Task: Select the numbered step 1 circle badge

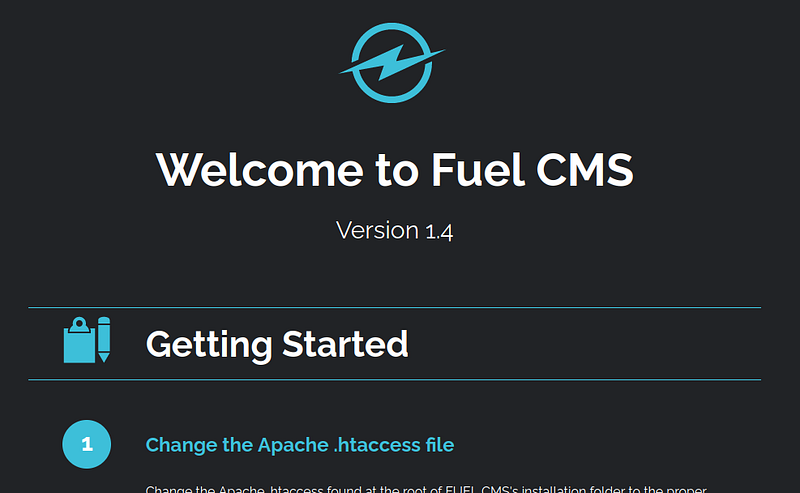Action: (87, 444)
